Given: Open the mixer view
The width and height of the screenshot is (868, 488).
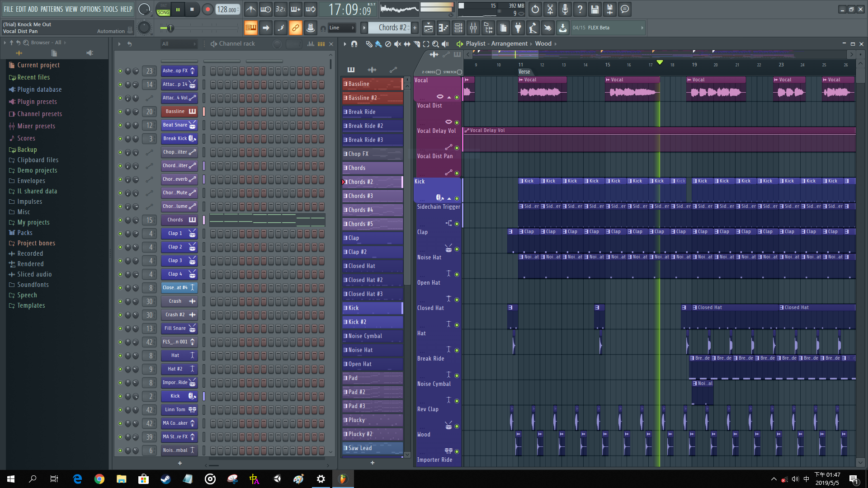Looking at the screenshot, I should [473, 28].
